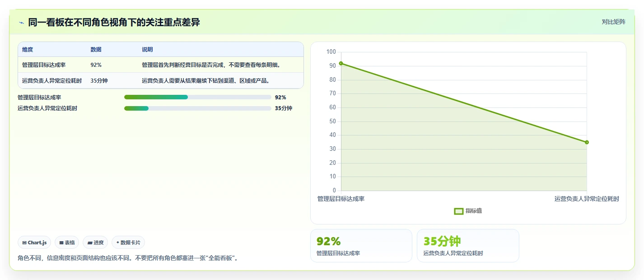Click the lightning icon beside the panel title
This screenshot has width=644, height=280.
point(21,23)
